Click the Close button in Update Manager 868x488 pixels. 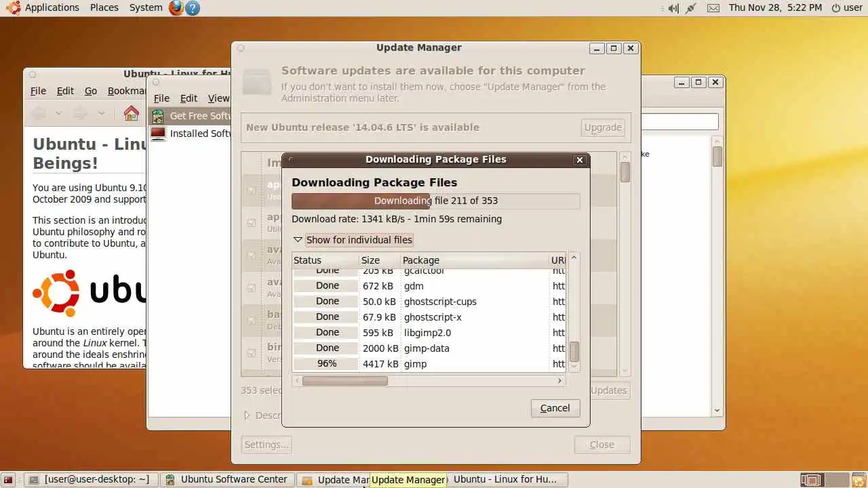click(601, 445)
